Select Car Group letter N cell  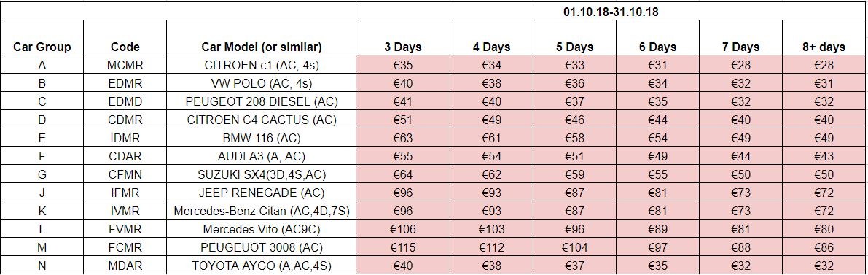(x=42, y=266)
